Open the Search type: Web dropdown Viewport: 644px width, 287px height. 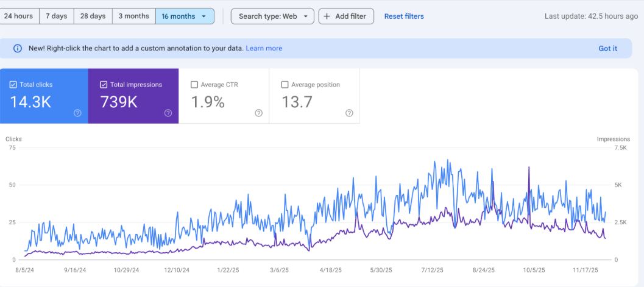point(272,16)
